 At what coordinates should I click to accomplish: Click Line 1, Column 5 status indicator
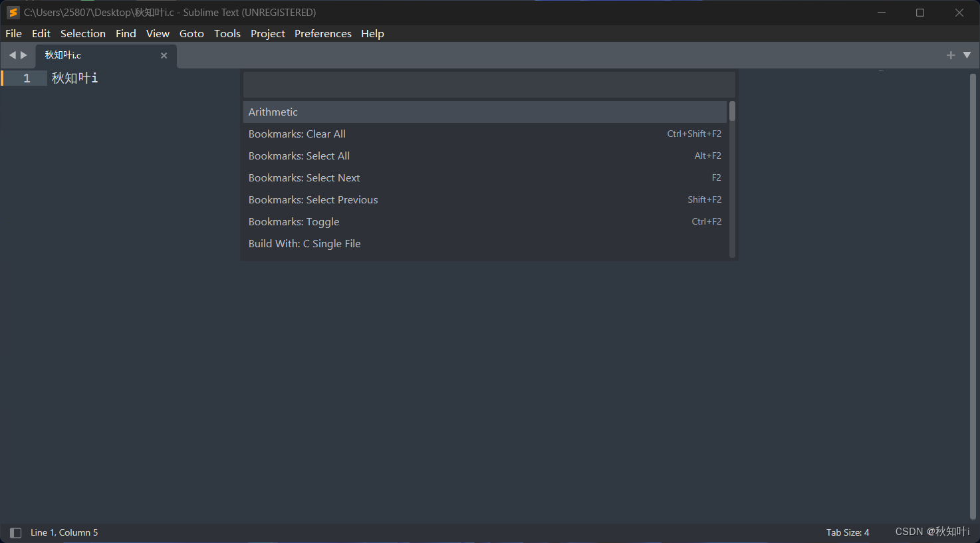(64, 533)
